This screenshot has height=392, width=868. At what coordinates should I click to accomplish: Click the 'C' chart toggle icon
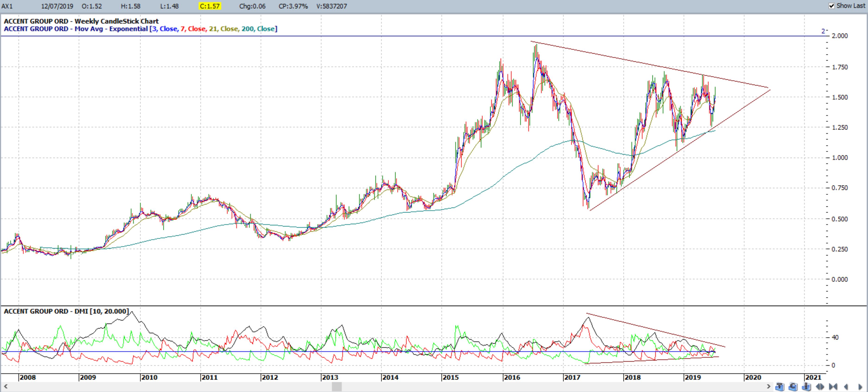tap(793, 387)
